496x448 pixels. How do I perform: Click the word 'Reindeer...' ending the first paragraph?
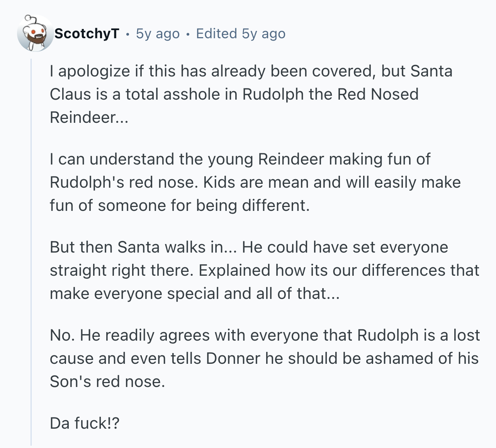coord(88,117)
